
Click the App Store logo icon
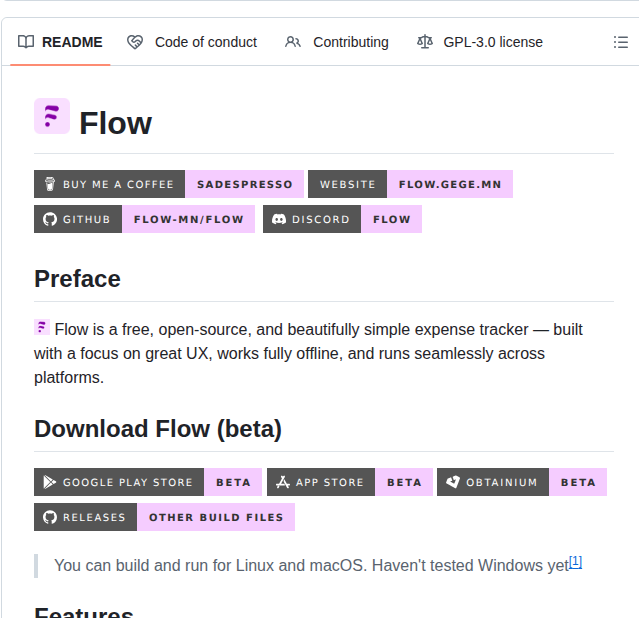(282, 482)
